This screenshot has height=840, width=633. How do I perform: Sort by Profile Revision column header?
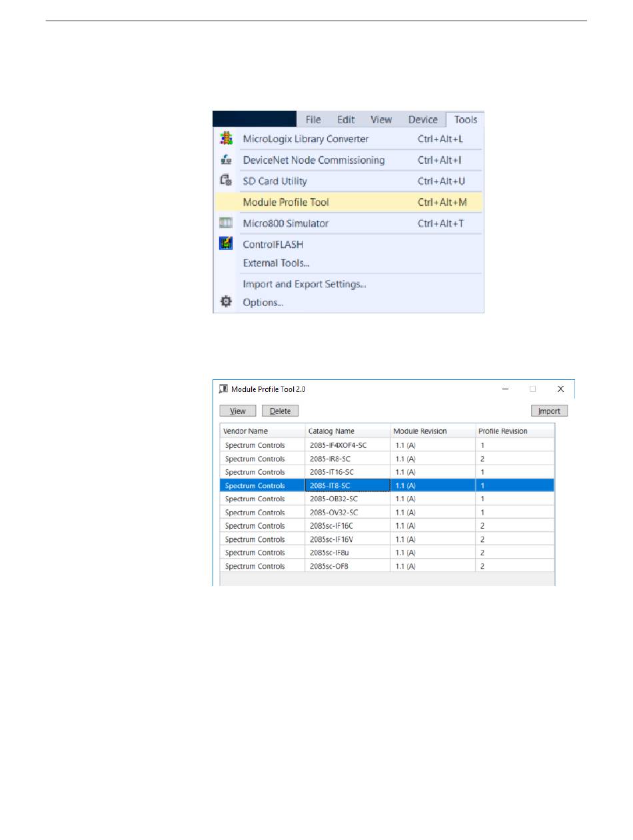click(x=514, y=431)
